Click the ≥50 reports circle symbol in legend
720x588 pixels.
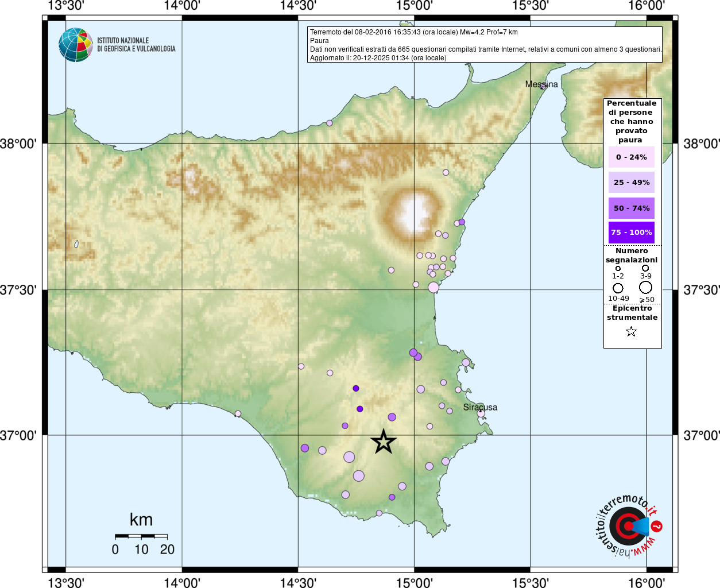pyautogui.click(x=645, y=287)
